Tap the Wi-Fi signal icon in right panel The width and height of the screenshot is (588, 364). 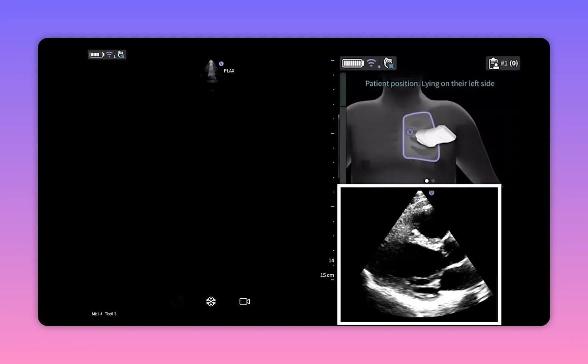(x=371, y=63)
